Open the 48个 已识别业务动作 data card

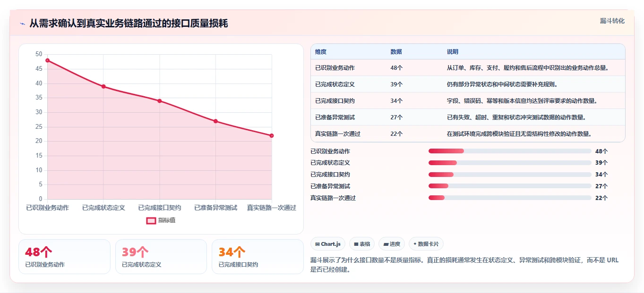coord(64,257)
